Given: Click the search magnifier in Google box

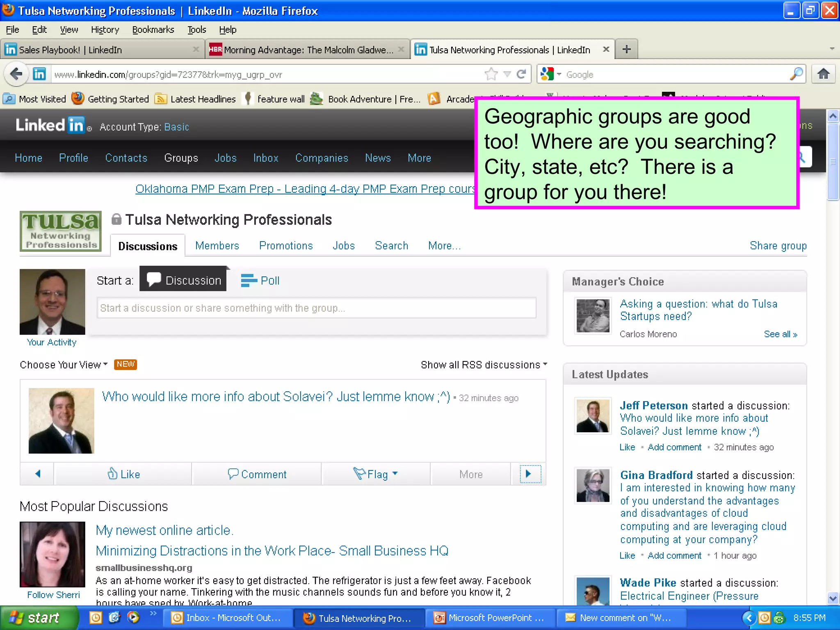Looking at the screenshot, I should (x=796, y=74).
